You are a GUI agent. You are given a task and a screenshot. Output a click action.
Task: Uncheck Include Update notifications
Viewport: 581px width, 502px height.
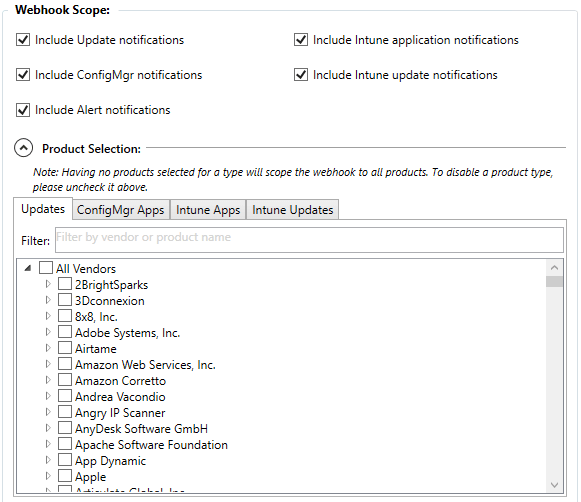point(23,39)
